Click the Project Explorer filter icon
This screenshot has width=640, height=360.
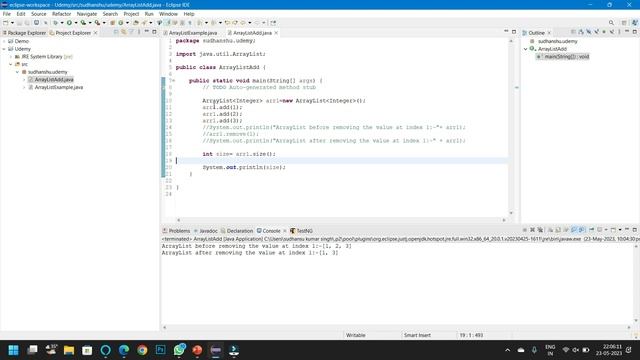tap(131, 32)
